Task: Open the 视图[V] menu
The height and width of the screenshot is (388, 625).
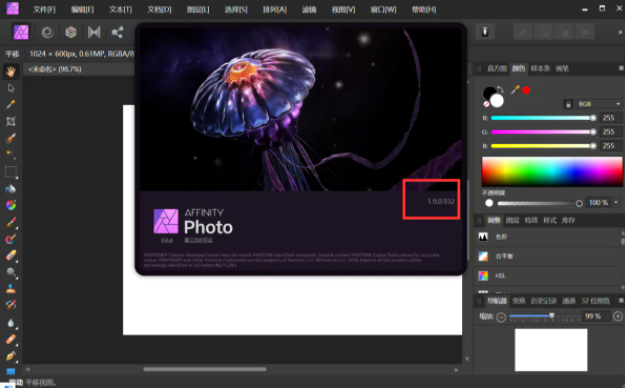Action: coord(343,10)
